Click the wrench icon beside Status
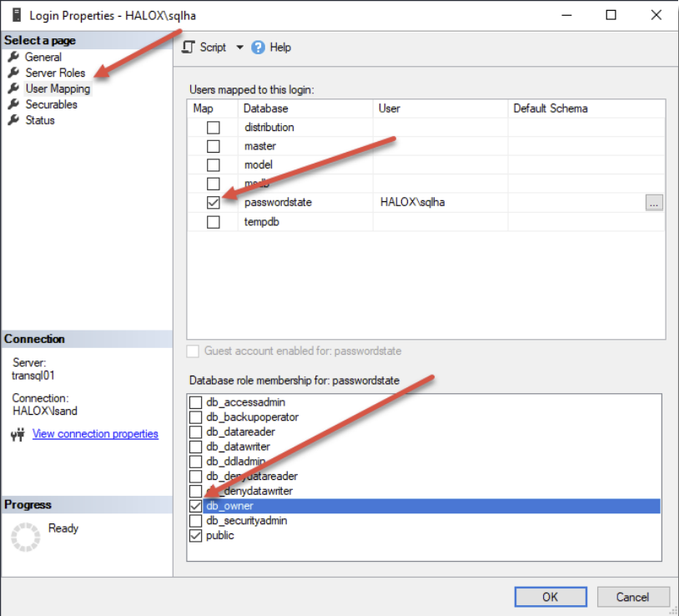679x616 pixels. 13,119
